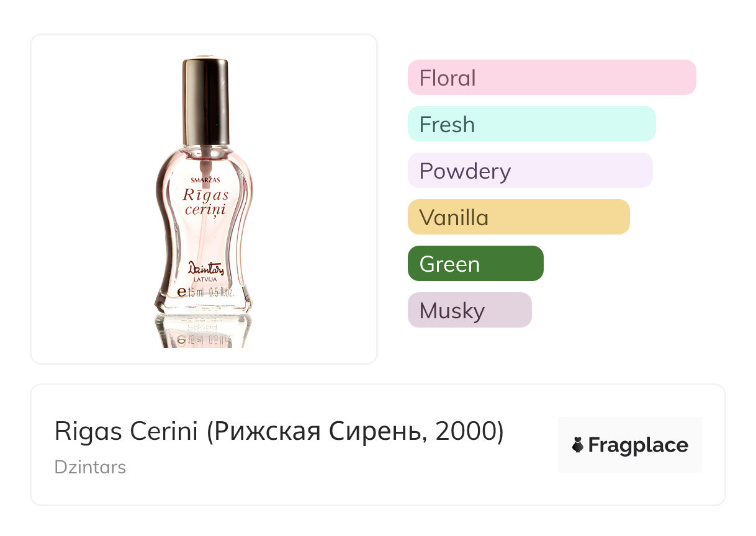Open the Dzintars brand link below title

[x=90, y=467]
